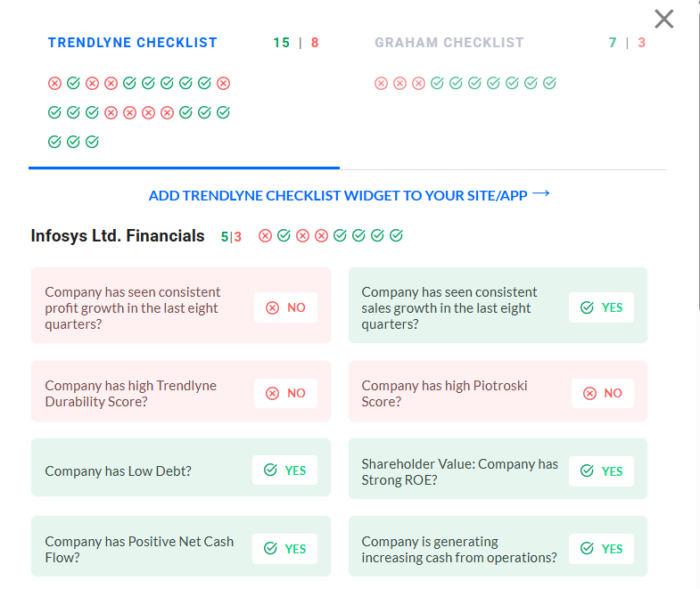Viewport: 700px width, 589px height.
Task: Click first red cross in Graham Checklist icons
Action: pyautogui.click(x=381, y=84)
